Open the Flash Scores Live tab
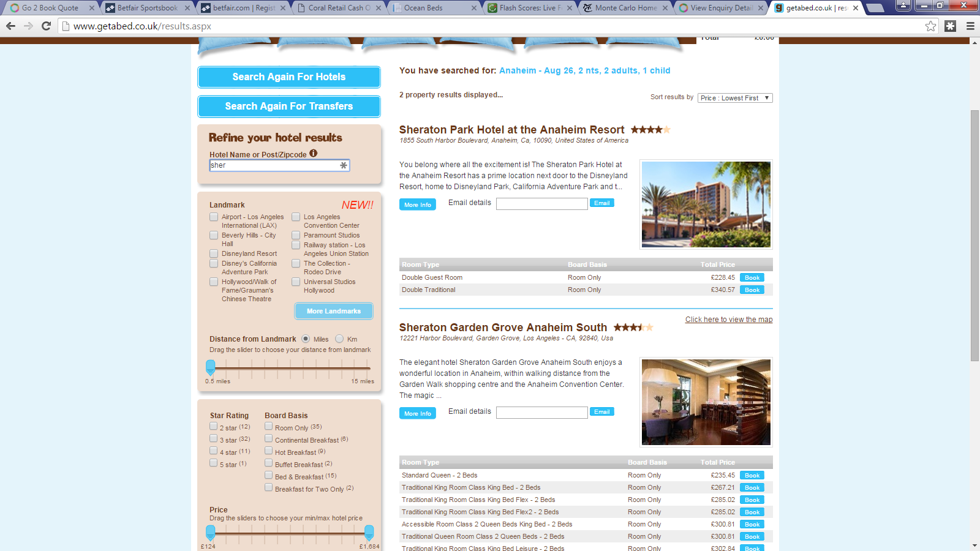The image size is (980, 551). point(530,8)
